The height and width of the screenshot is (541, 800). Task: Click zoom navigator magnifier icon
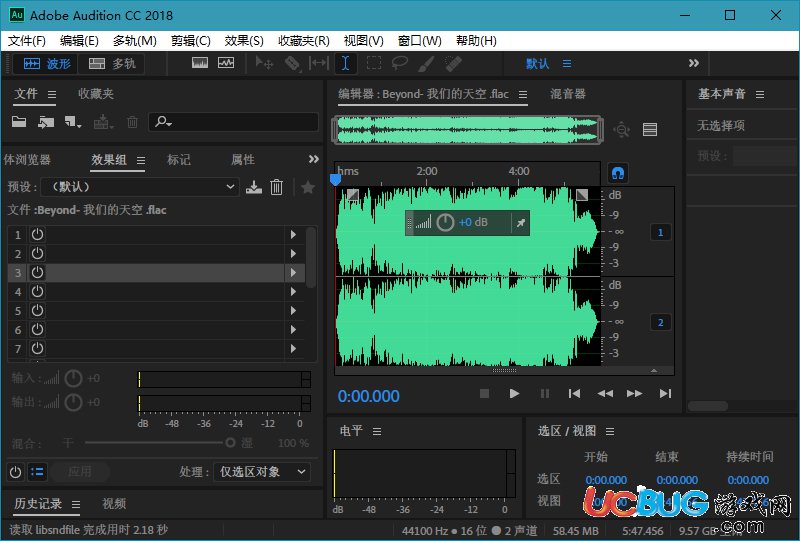pyautogui.click(x=621, y=130)
